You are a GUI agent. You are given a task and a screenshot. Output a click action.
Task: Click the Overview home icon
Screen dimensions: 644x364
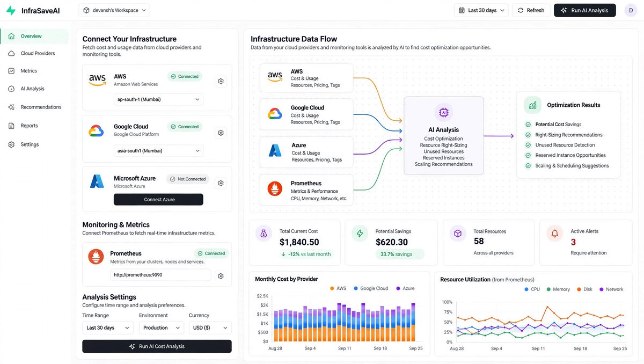point(11,37)
